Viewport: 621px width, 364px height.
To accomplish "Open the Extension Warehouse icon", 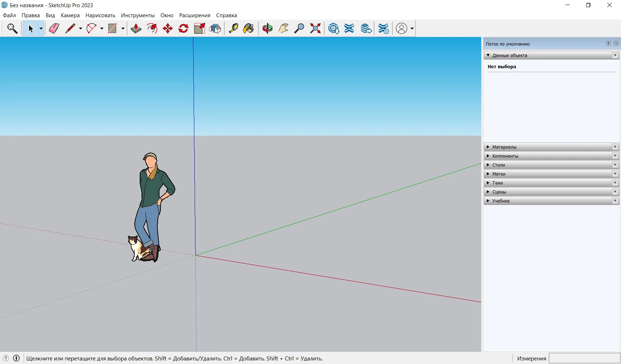I will (x=349, y=28).
